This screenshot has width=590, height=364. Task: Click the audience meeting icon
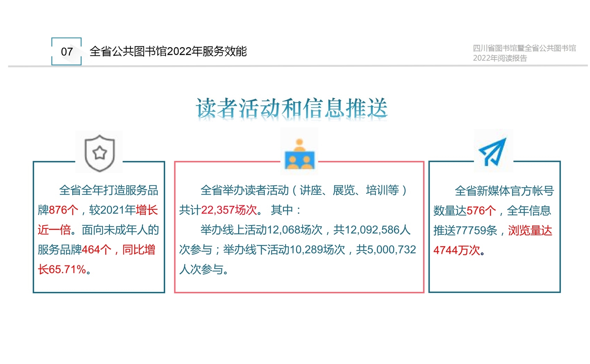click(x=300, y=154)
